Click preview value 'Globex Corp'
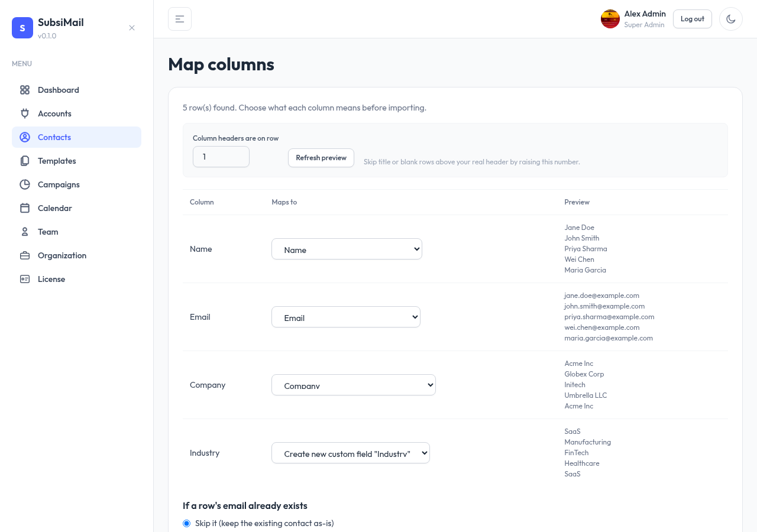Screen dimensions: 757x532 tap(584, 374)
